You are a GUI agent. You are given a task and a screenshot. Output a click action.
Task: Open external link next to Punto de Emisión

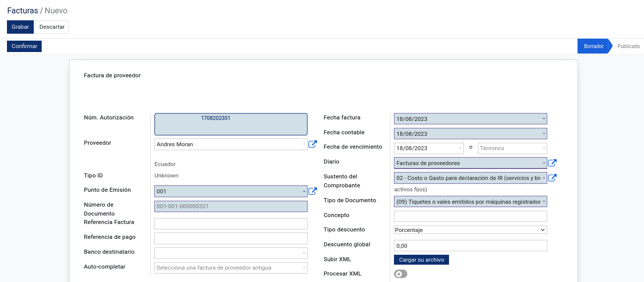coord(313,191)
